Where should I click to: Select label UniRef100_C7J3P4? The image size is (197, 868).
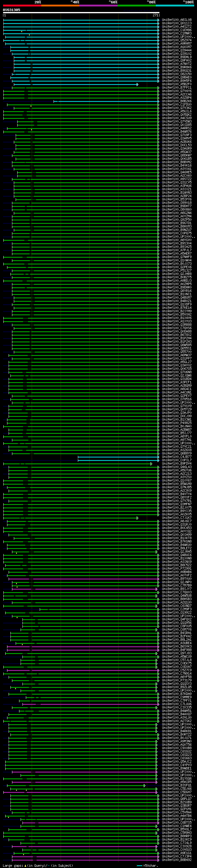pos(176,856)
